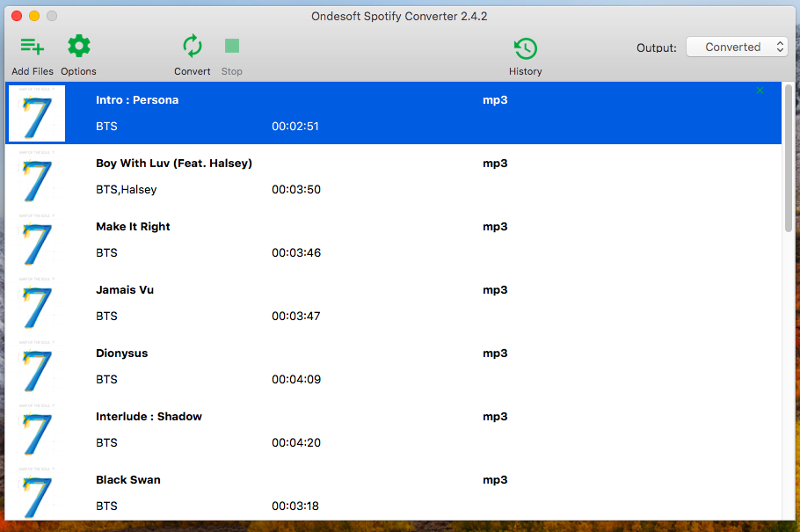Click duration 00:03:46
The height and width of the screenshot is (532, 800).
pyautogui.click(x=296, y=252)
